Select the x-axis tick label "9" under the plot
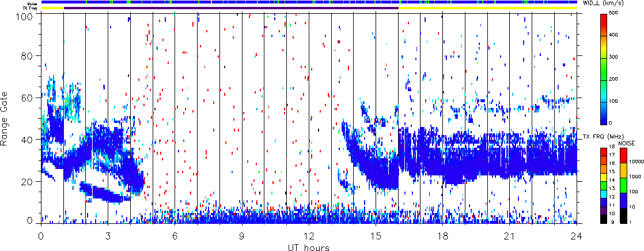Screen dimensions: 644x251 [x=242, y=235]
